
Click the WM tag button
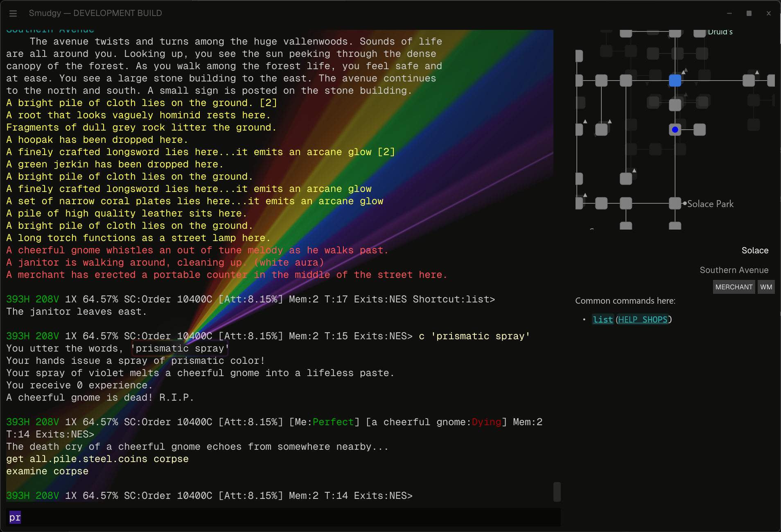tap(766, 287)
